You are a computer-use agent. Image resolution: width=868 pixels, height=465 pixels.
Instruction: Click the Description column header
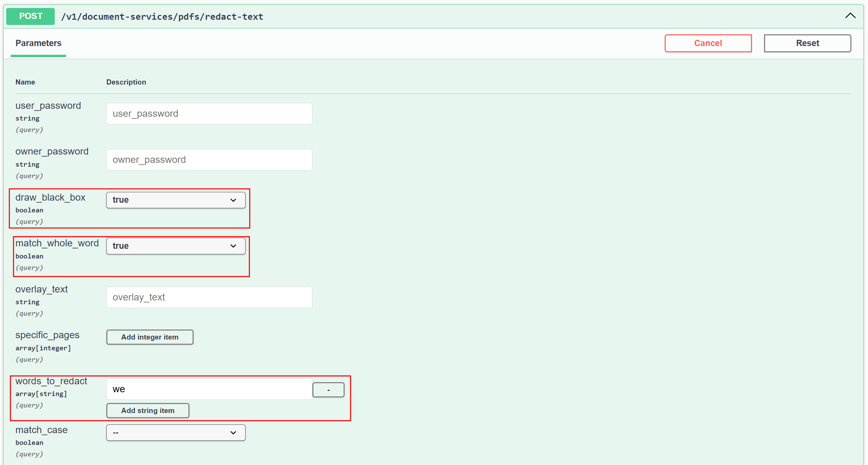(126, 82)
